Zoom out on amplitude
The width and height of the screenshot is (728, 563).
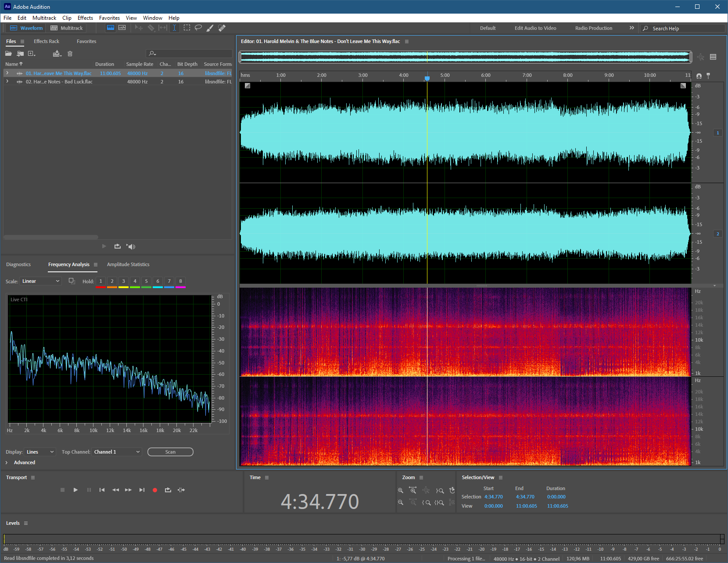coord(400,502)
